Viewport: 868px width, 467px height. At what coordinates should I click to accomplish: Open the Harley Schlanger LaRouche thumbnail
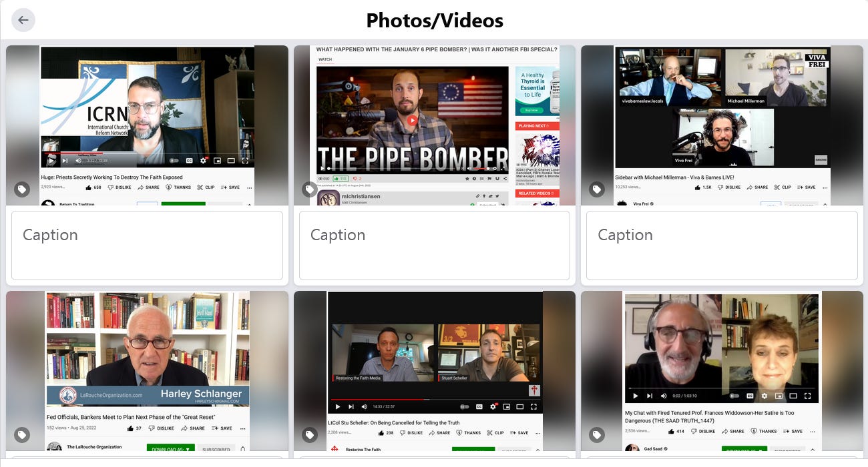147,371
